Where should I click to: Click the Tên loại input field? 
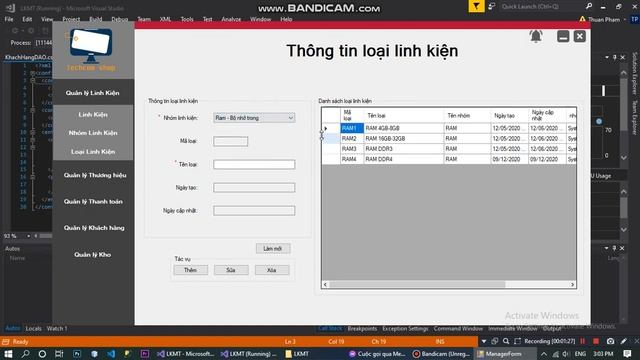pos(254,164)
